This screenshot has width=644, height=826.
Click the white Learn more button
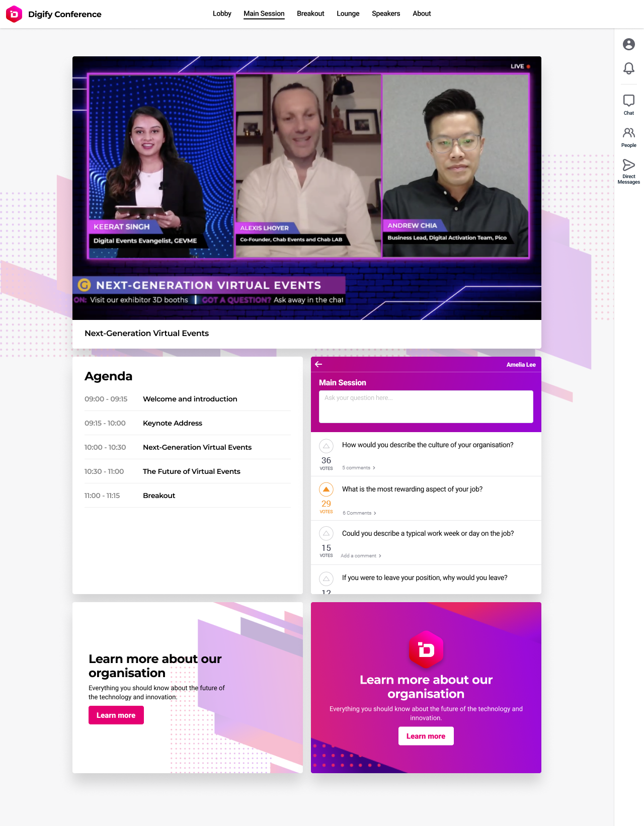click(x=426, y=736)
